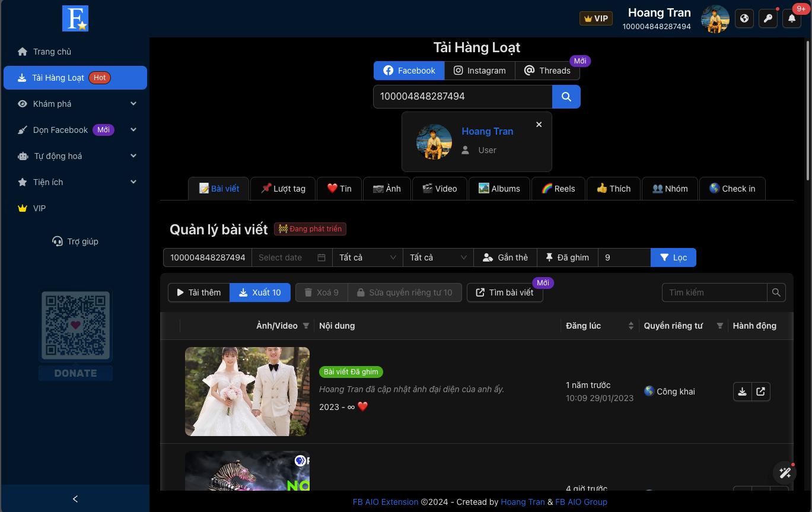
Task: Click the FB AIO logo icon
Action: (75, 18)
